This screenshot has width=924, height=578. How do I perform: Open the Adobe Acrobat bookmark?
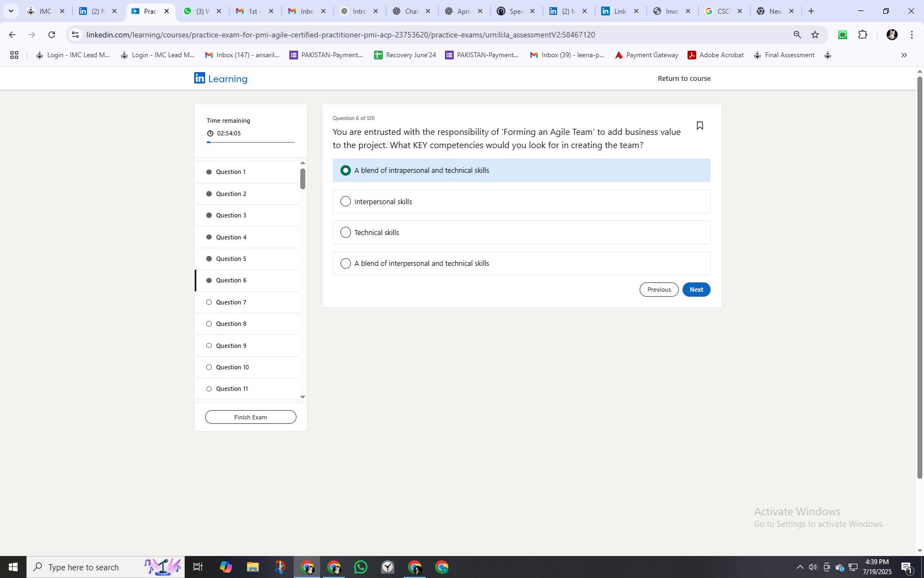tap(716, 55)
